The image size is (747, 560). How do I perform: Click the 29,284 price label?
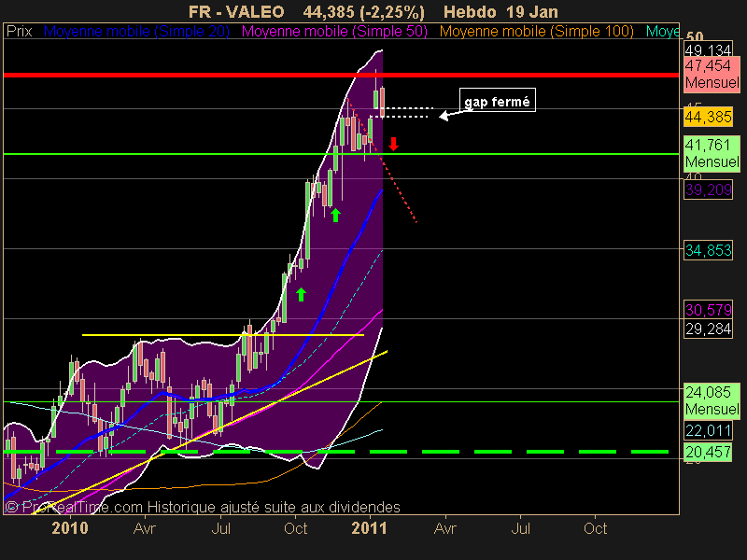click(x=708, y=329)
